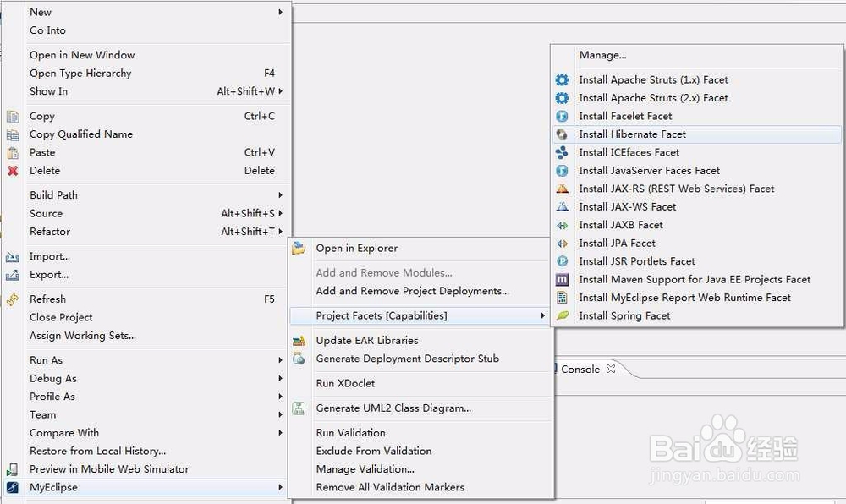Expand the Debug As submenu arrow

pos(281,378)
